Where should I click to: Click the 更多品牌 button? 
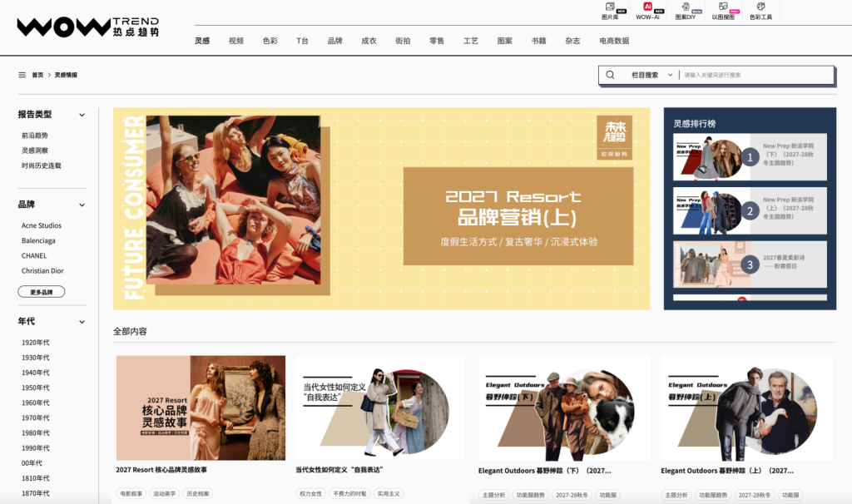click(x=42, y=292)
